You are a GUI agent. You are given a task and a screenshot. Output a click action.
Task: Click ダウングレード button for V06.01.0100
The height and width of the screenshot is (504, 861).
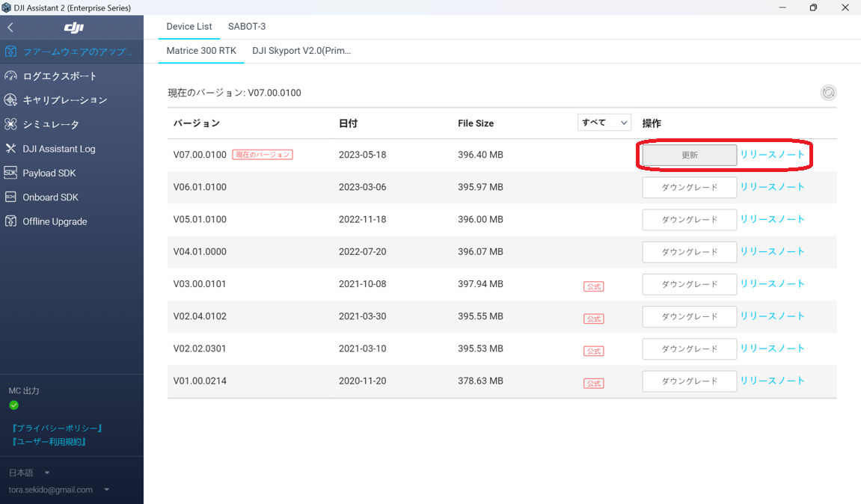tap(689, 188)
